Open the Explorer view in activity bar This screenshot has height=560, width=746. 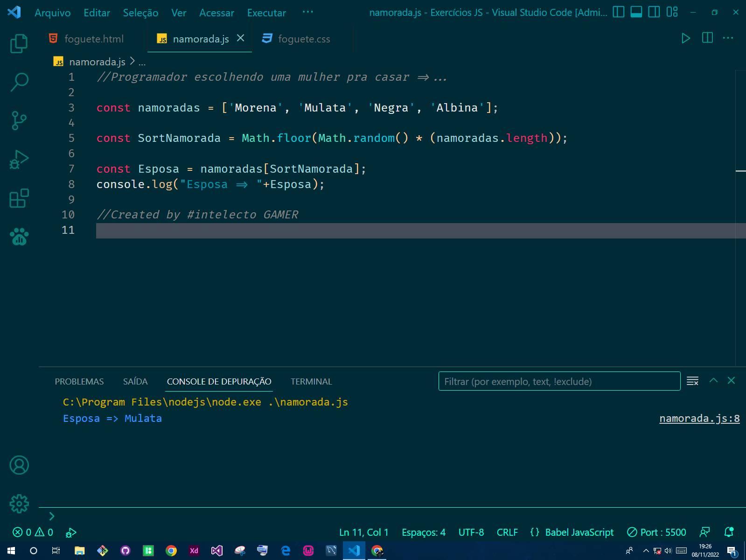click(19, 43)
